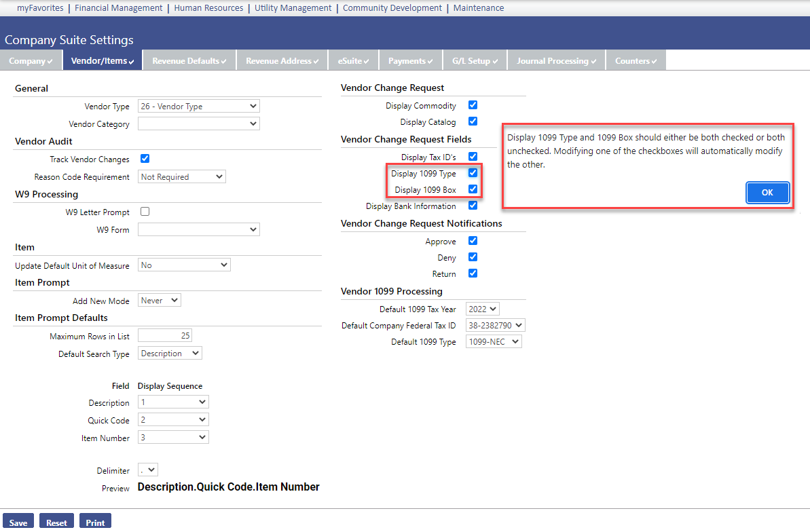The image size is (810, 532).
Task: Print the settings page
Action: (95, 522)
